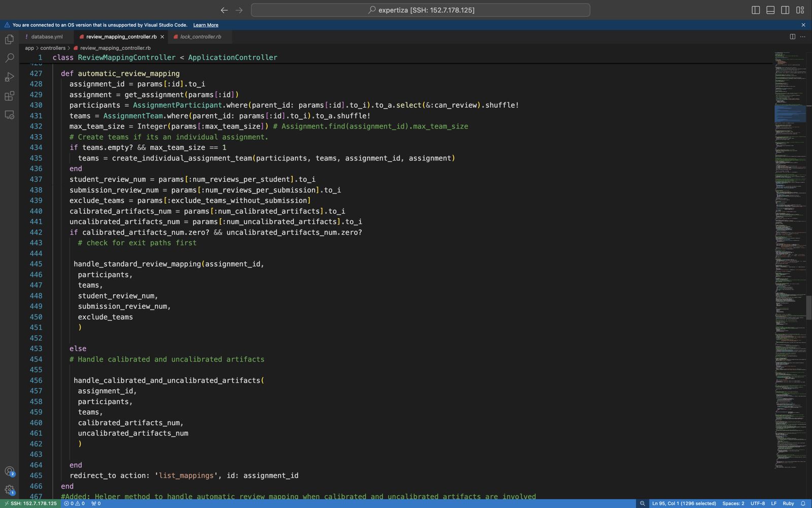Viewport: 812px width, 508px height.
Task: Open the Manage gear menu
Action: (x=9, y=490)
